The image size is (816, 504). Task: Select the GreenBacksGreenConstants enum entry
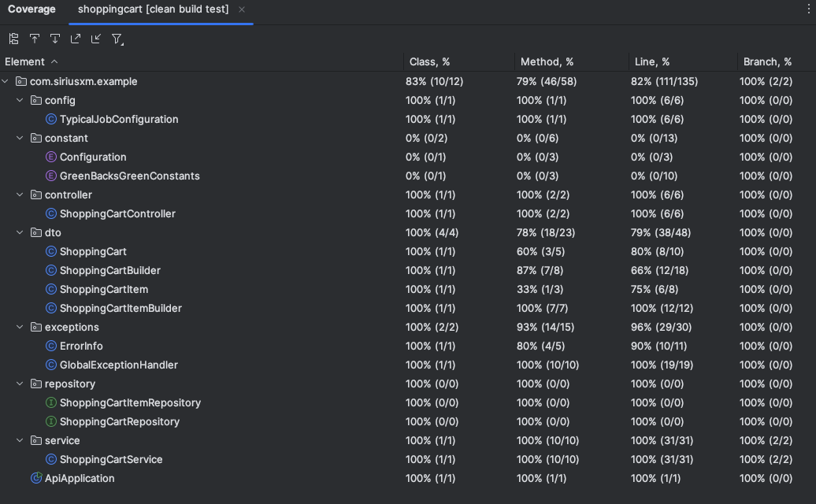[129, 176]
